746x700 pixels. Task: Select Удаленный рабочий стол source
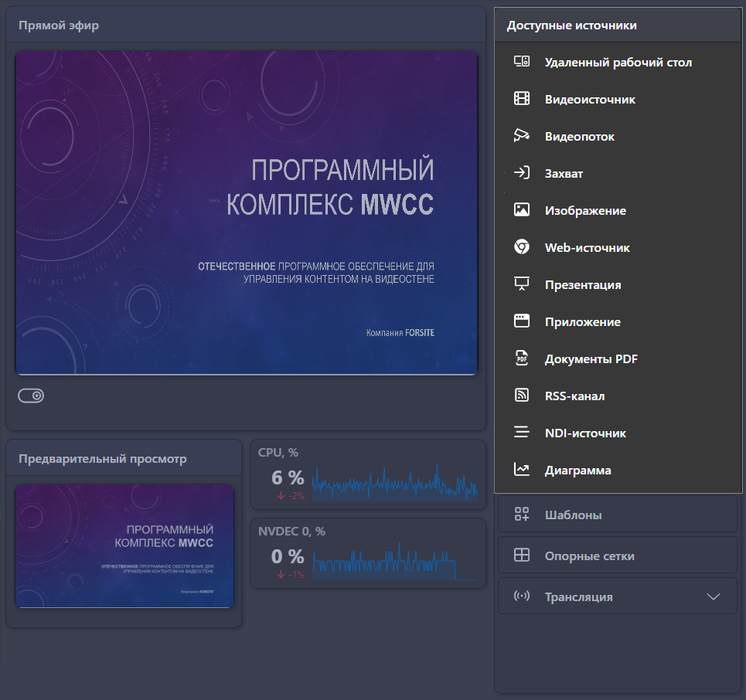[618, 62]
